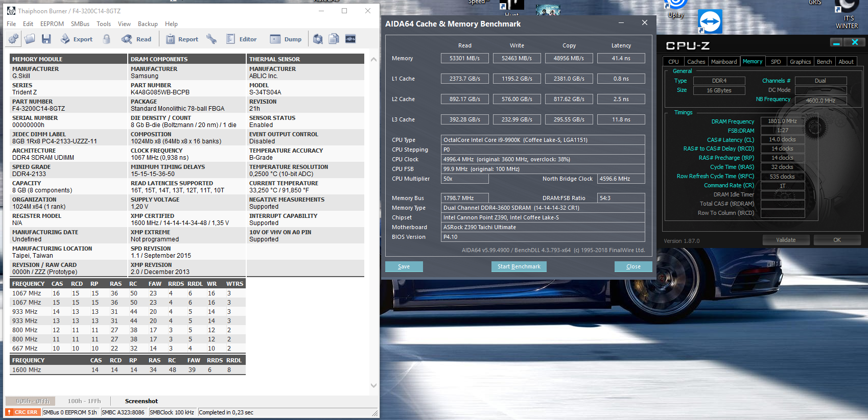Click the scroll down arrow in Thaiphoon report
The image size is (868, 420).
coord(373,386)
